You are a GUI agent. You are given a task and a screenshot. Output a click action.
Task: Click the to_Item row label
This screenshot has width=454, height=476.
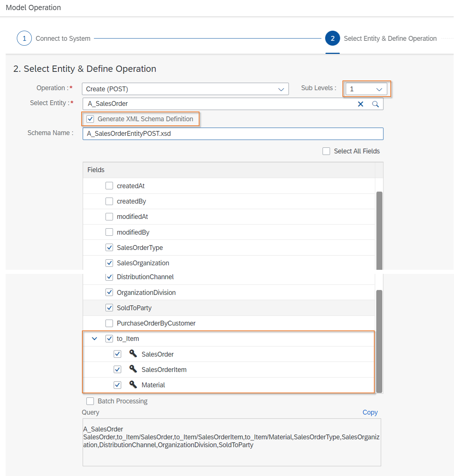pos(128,339)
